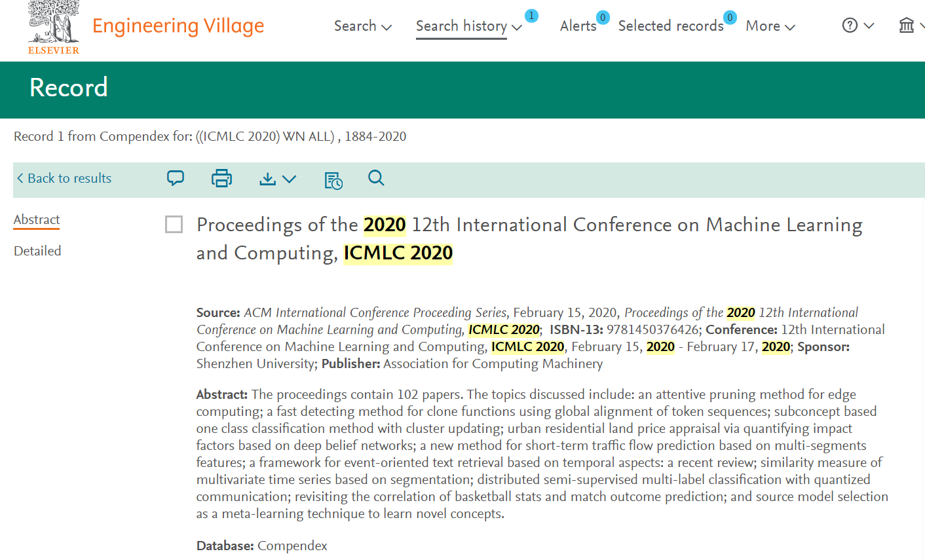Expand the More menu
This screenshot has height=560, width=925.
(770, 26)
